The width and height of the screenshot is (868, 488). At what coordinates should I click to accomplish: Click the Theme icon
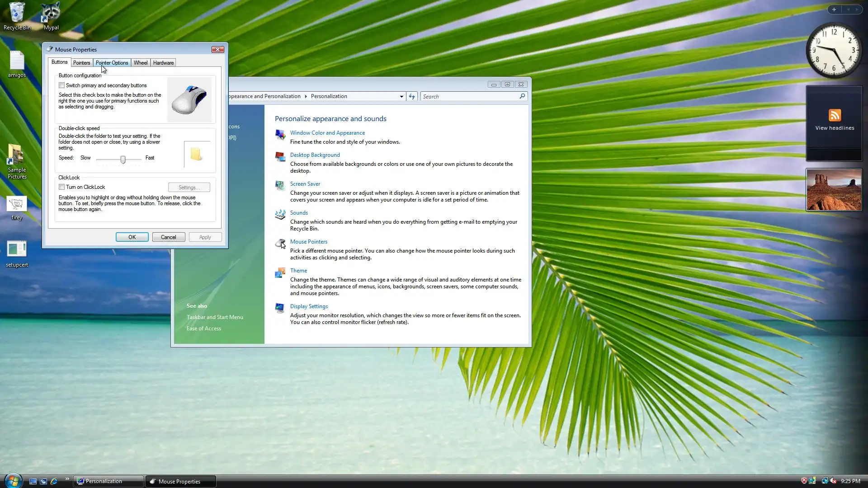tap(280, 272)
